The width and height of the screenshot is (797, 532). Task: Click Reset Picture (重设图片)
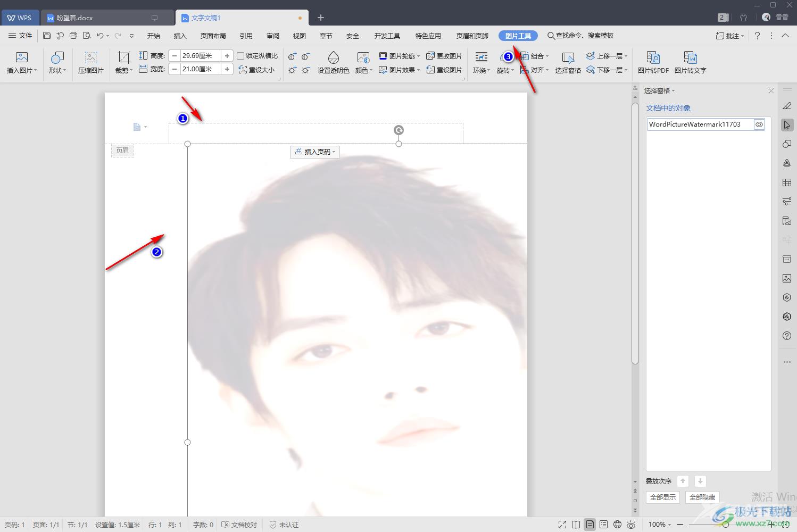[x=444, y=70]
